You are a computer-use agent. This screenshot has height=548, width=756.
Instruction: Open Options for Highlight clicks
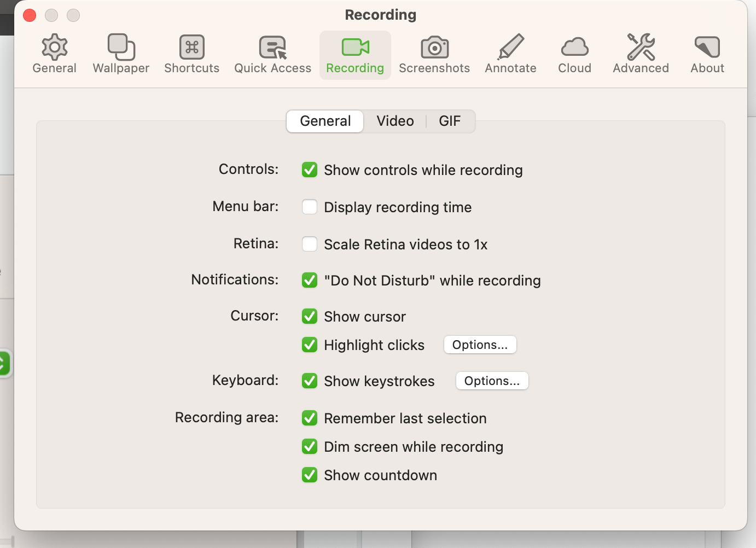coord(480,345)
